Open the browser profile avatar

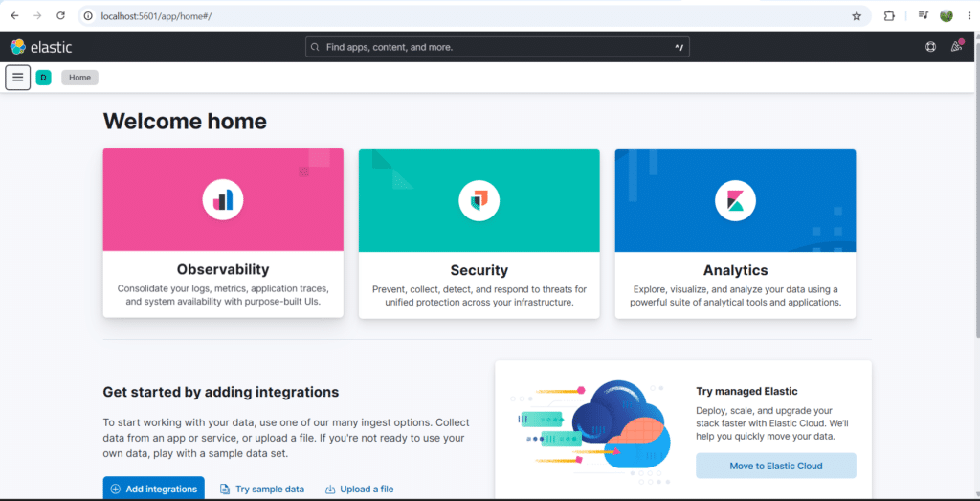(947, 15)
